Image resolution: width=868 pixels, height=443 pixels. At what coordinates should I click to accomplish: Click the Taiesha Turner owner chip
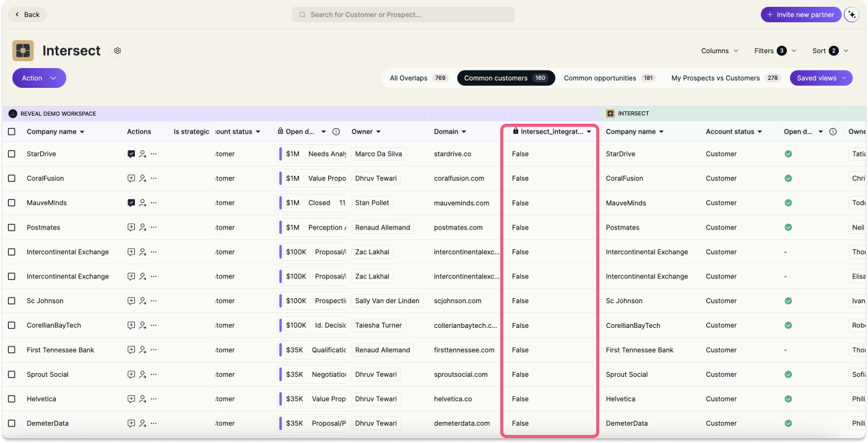[378, 325]
